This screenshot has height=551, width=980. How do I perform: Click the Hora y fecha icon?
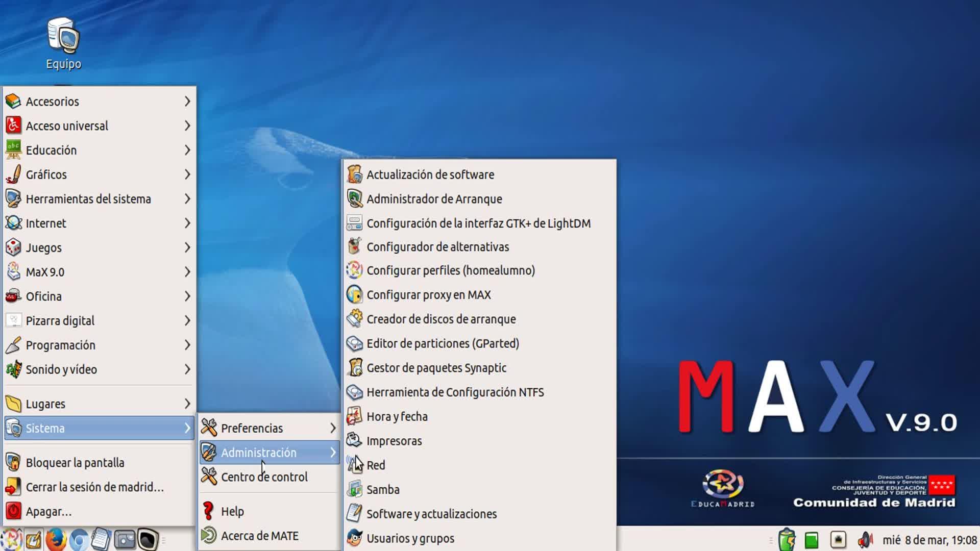tap(354, 416)
